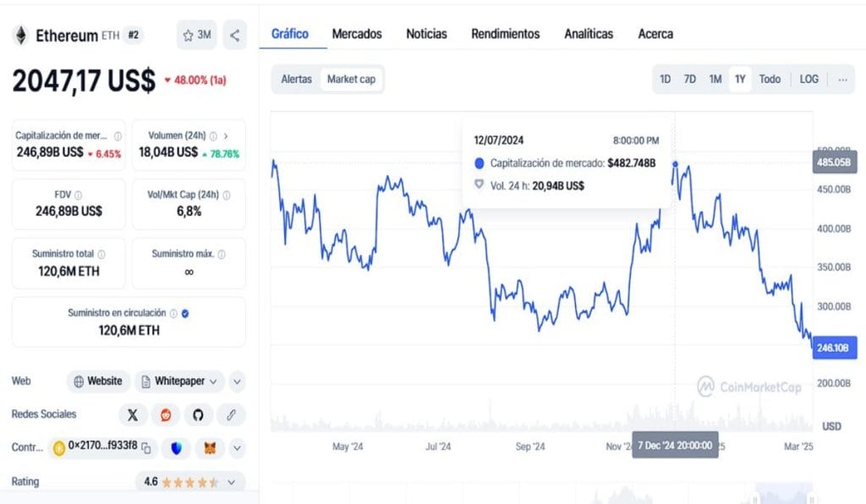This screenshot has height=504, width=866.
Task: Open info icon next to Volumen (24h)
Action: [213, 136]
